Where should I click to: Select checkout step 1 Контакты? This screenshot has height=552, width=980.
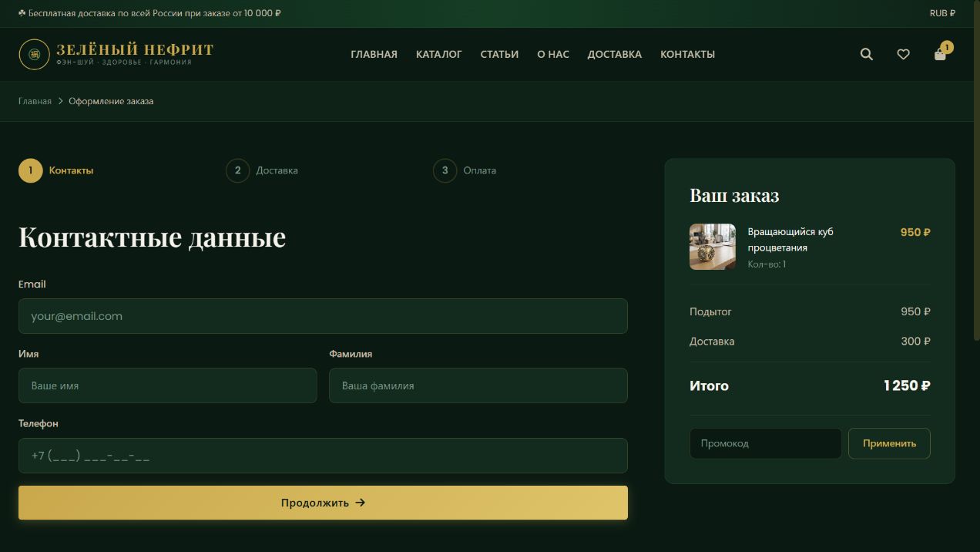56,170
